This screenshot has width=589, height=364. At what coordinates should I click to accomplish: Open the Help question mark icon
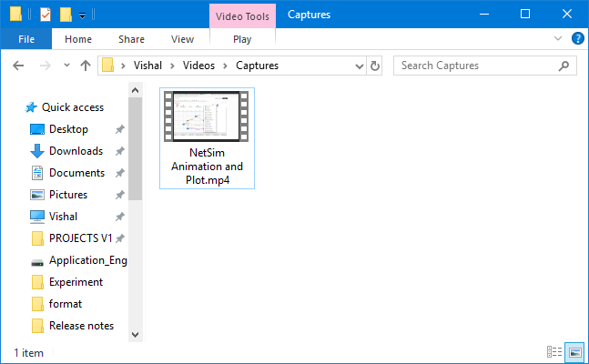[x=578, y=38]
